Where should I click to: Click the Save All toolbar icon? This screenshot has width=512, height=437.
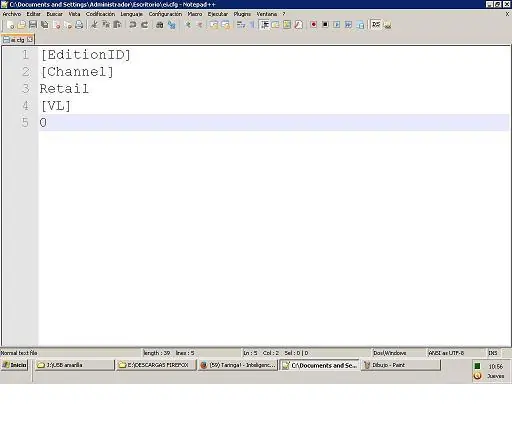[45, 25]
